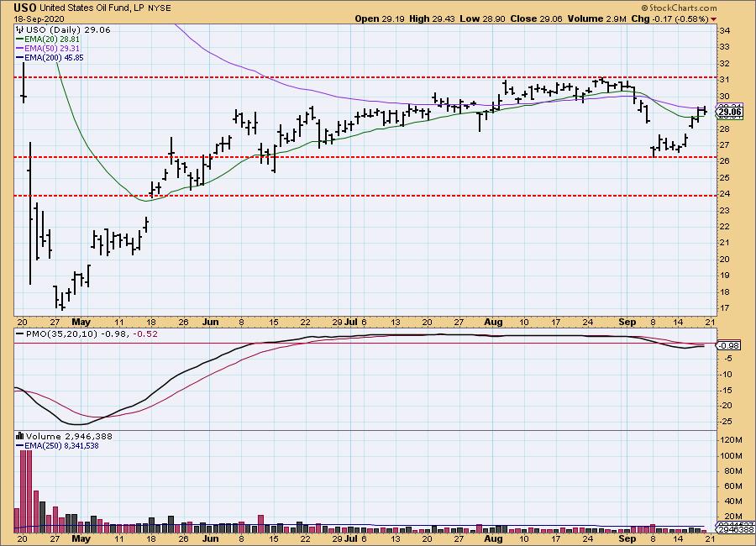This screenshot has height=546, width=756.
Task: Click the 31 label on the price axis
Action: click(x=725, y=80)
